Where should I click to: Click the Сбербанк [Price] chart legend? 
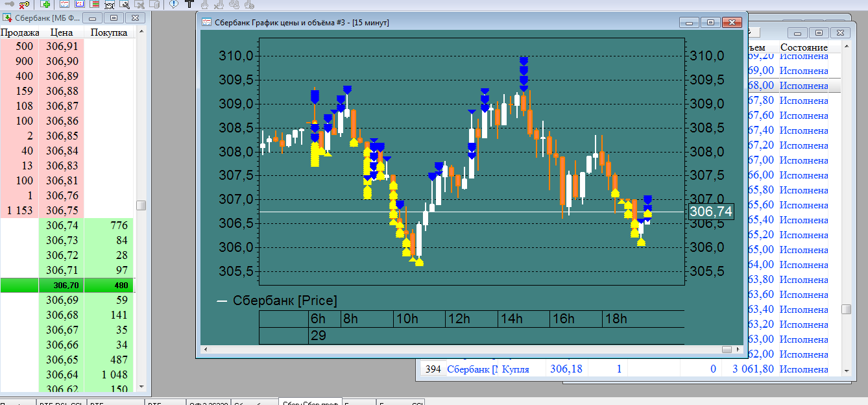[277, 301]
